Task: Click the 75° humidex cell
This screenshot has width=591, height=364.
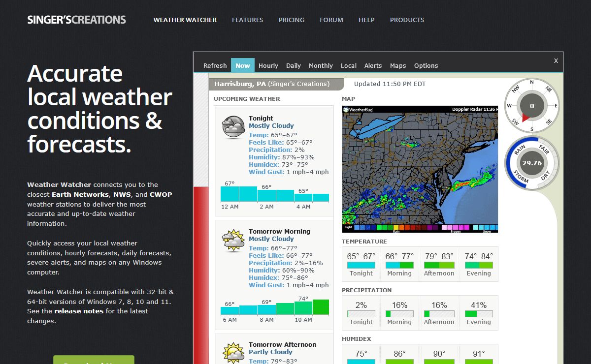Action: tap(361, 354)
